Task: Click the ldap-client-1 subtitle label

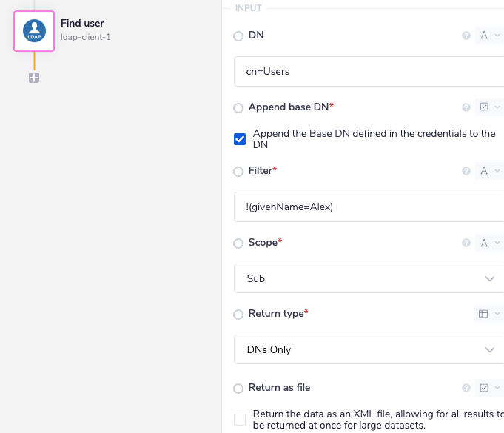Action: pyautogui.click(x=86, y=37)
